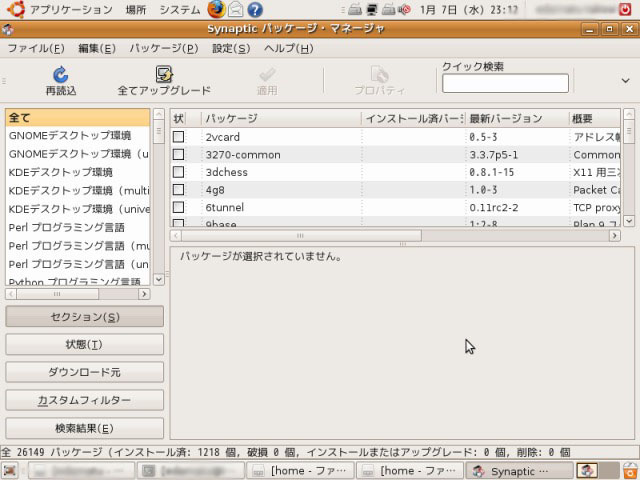
Task: Toggle checkbox for 3dchess package
Action: (178, 172)
